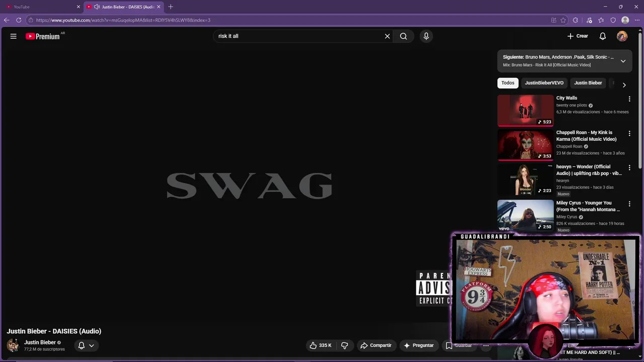
Task: Open 'twenty one pilots' channel name
Action: [572, 106]
